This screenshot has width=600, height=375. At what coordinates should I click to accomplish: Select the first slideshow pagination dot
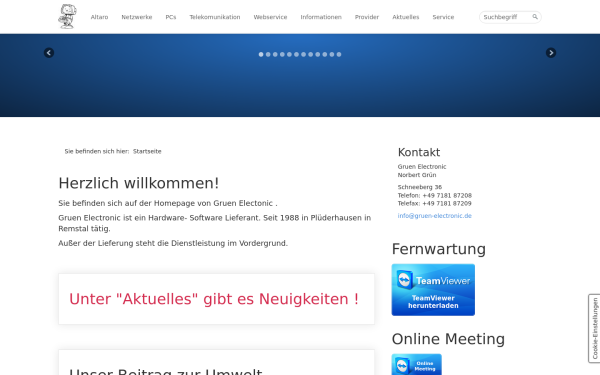pos(261,54)
